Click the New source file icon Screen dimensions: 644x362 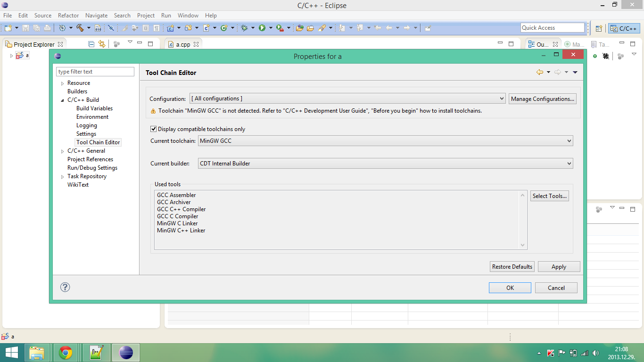tap(206, 28)
